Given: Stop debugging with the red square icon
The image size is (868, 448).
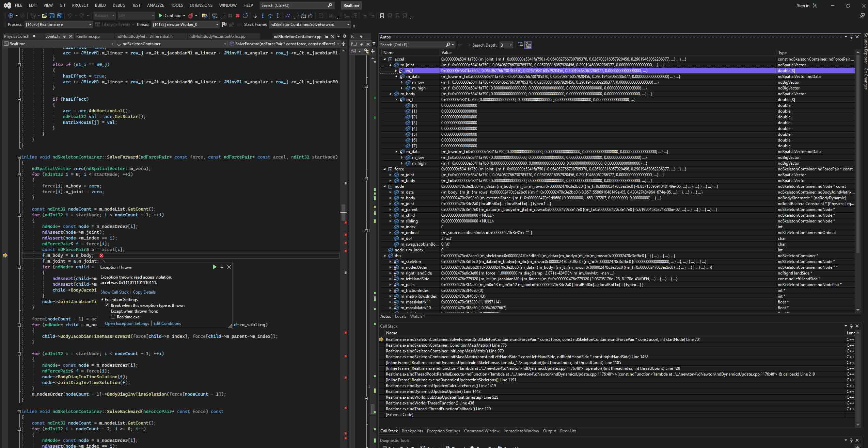Looking at the screenshot, I should [238, 16].
